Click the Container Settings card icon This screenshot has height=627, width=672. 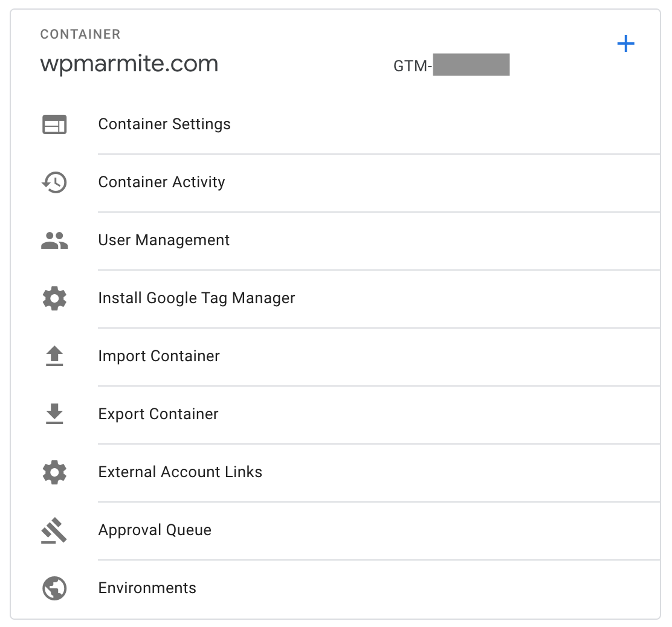coord(54,124)
